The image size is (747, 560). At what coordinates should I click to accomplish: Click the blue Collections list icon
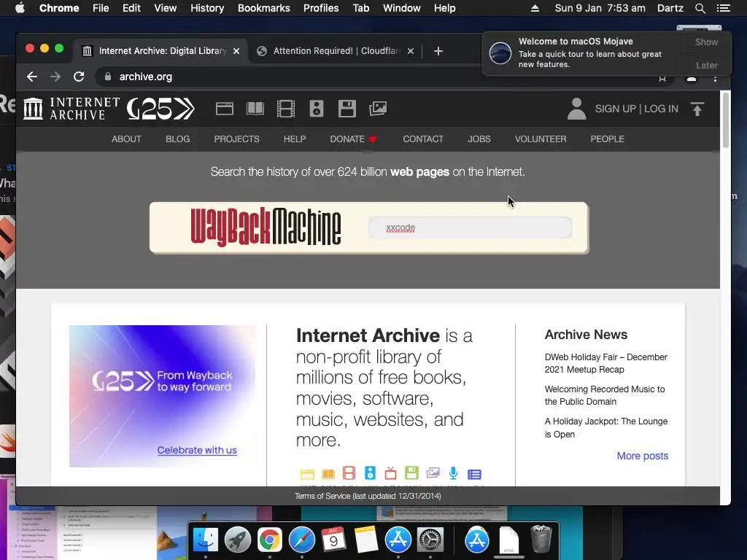(474, 474)
